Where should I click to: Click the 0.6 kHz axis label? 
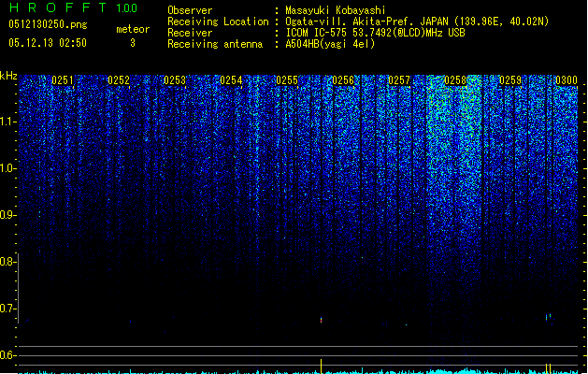(7, 355)
